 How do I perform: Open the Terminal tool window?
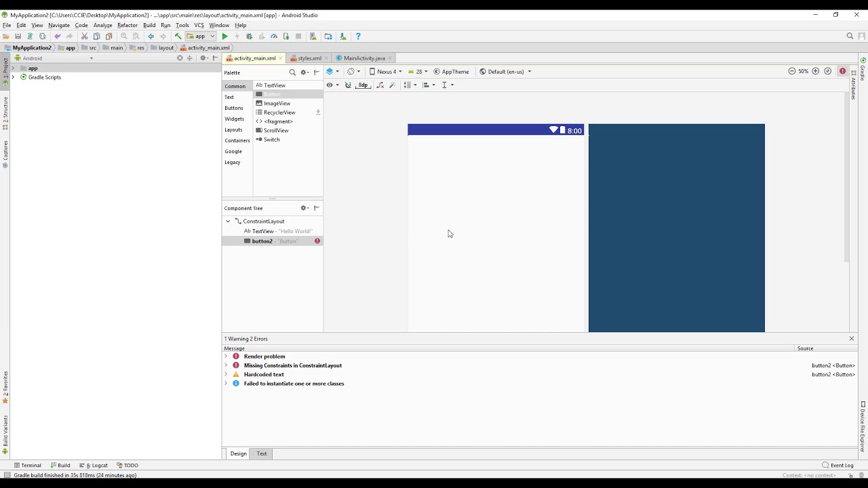(x=28, y=466)
